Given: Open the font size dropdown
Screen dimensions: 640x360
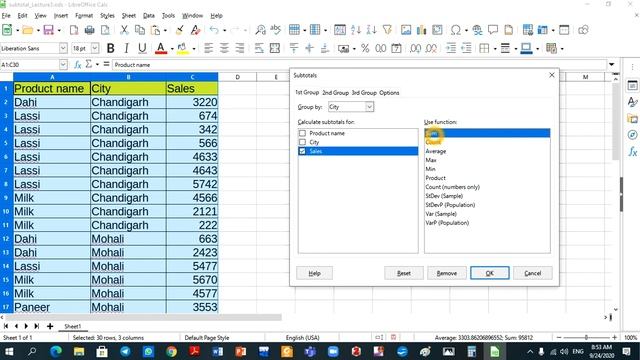Looking at the screenshot, I should point(95,48).
